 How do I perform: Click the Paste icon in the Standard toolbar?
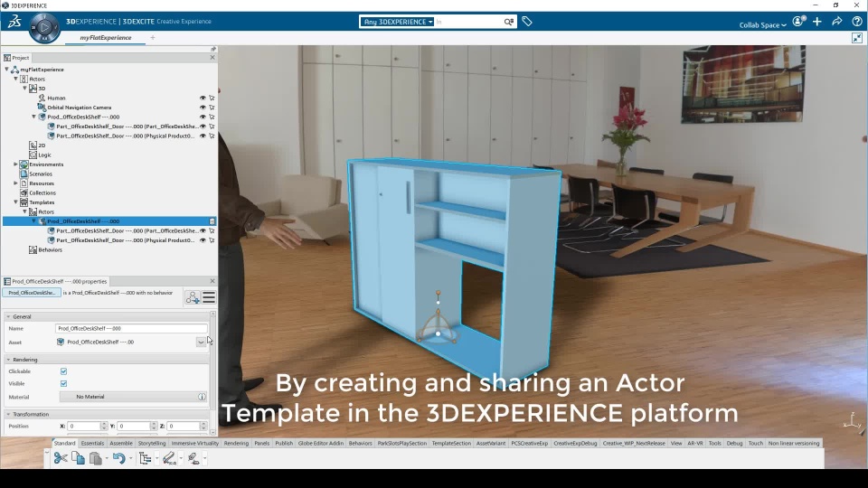pos(96,458)
